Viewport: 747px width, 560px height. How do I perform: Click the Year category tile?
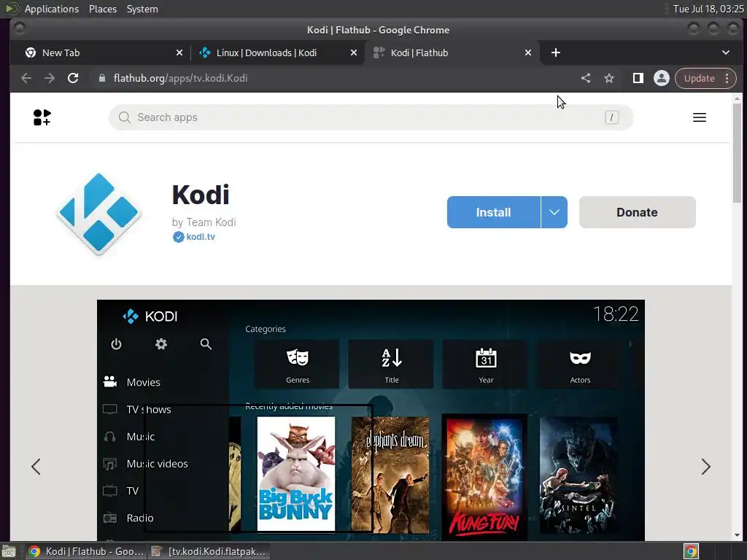485,365
